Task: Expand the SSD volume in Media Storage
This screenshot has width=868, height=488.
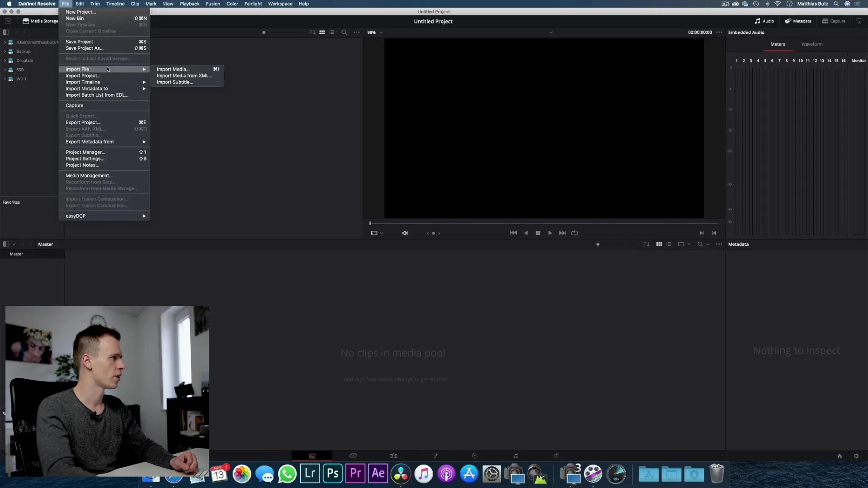Action: click(5, 70)
